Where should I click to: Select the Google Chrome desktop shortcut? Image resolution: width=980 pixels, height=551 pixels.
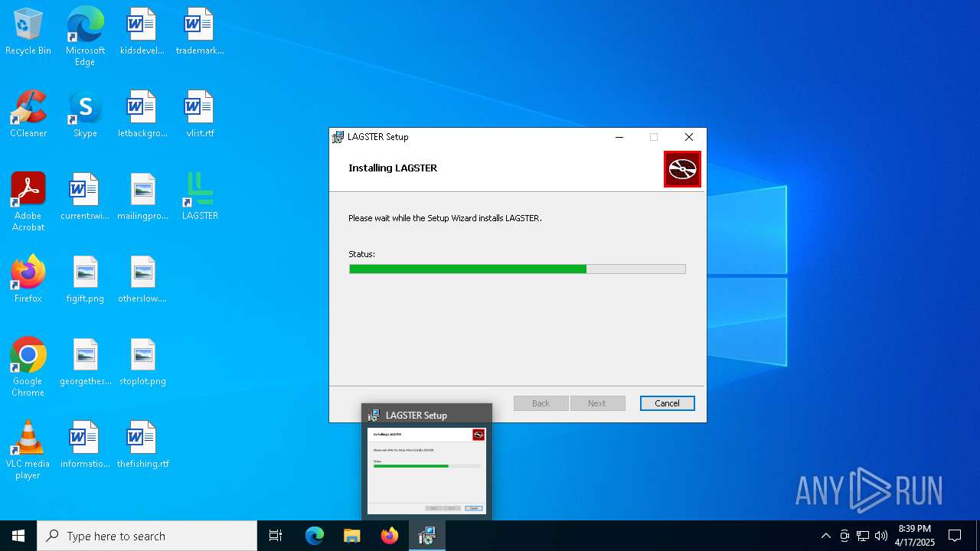[x=28, y=367]
